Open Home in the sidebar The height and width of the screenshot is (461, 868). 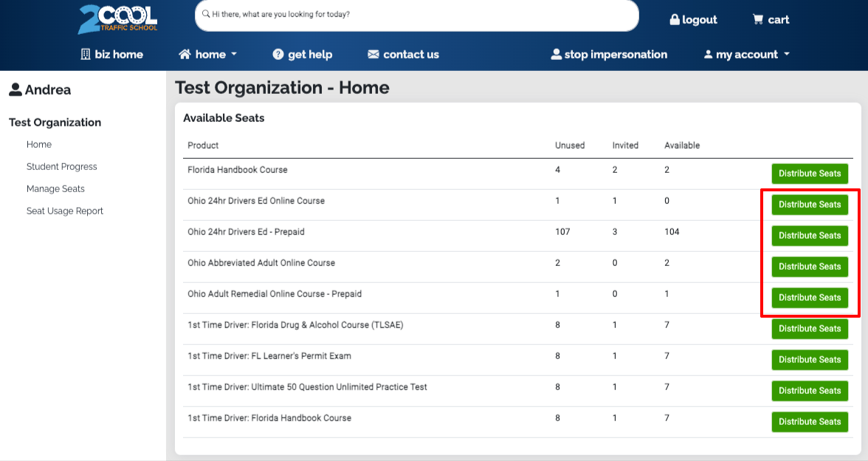click(38, 145)
